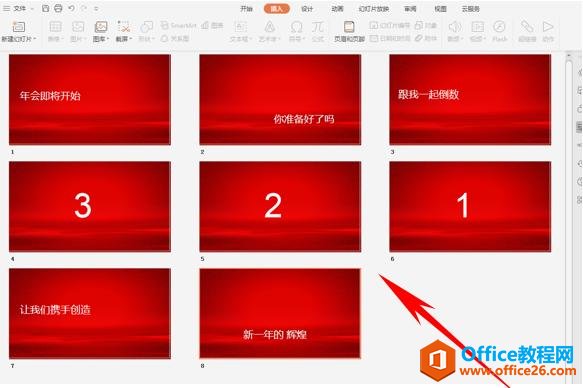Click the Flash insert icon
The image size is (583, 388).
pyautogui.click(x=499, y=27)
